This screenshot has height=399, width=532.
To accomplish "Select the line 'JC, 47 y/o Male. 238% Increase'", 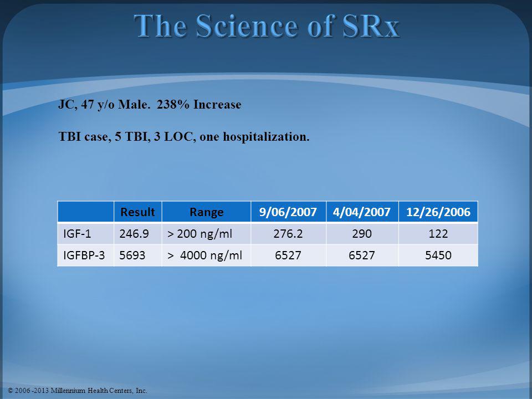I will [150, 105].
